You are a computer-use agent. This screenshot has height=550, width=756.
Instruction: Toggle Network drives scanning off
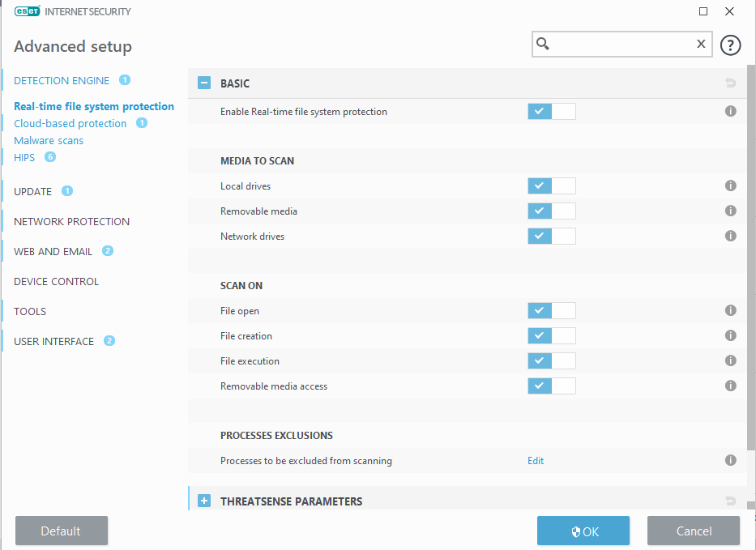pos(551,237)
